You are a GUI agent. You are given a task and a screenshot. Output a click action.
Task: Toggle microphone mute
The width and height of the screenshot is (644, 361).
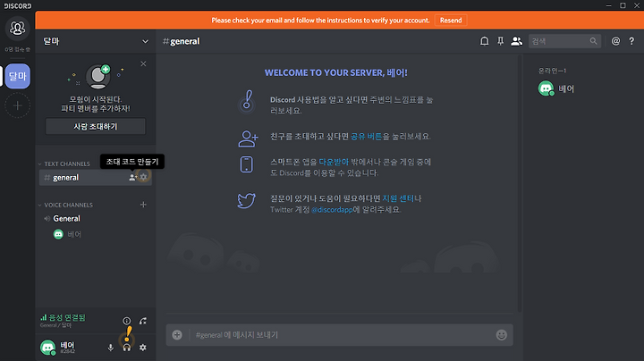111,348
